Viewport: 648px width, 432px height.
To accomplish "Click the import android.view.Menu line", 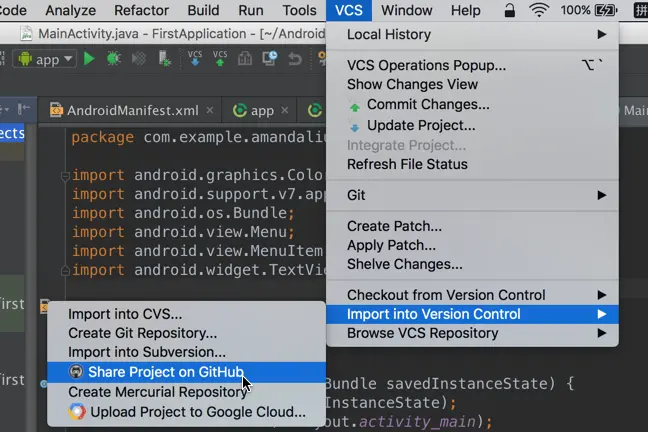I will tap(183, 232).
